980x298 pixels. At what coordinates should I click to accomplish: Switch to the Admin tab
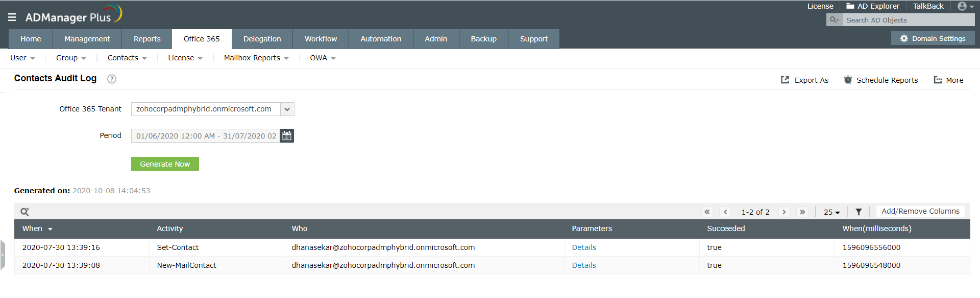pyautogui.click(x=436, y=39)
